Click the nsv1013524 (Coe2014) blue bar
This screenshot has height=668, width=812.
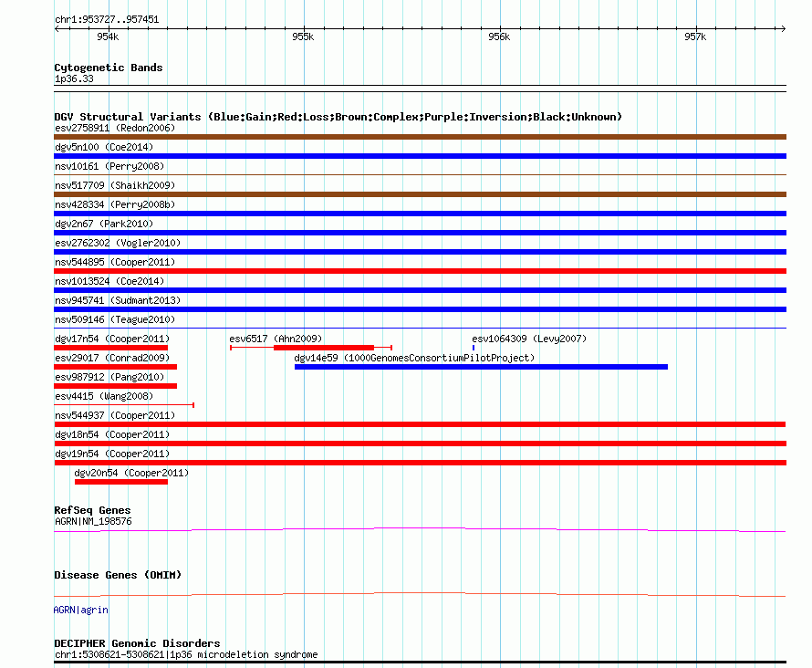click(420, 290)
